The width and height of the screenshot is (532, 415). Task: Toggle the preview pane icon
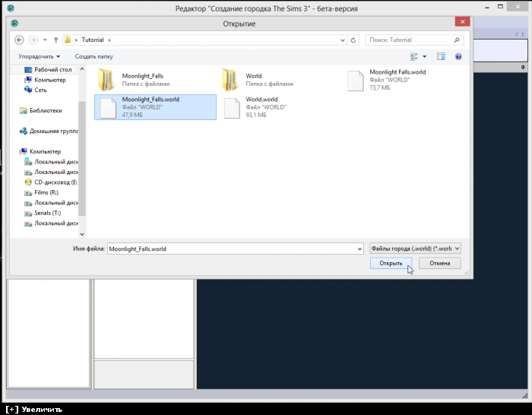point(441,56)
